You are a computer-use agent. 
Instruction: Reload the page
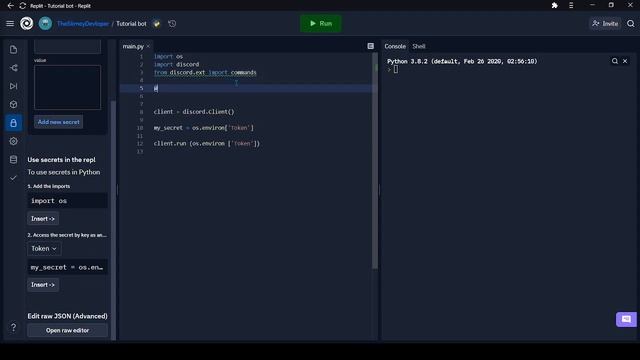coord(22,6)
